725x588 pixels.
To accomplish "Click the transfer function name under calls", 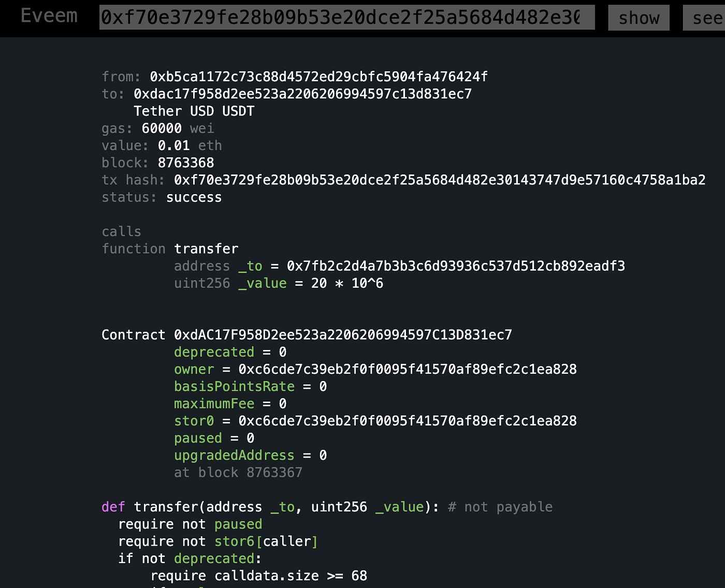I will [x=206, y=248].
